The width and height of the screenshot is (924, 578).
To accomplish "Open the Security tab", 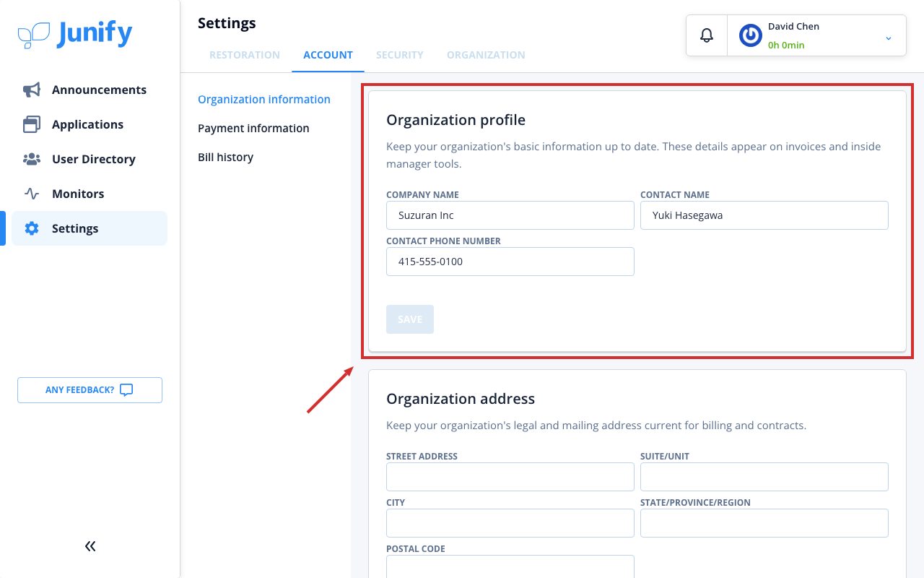I will point(400,55).
